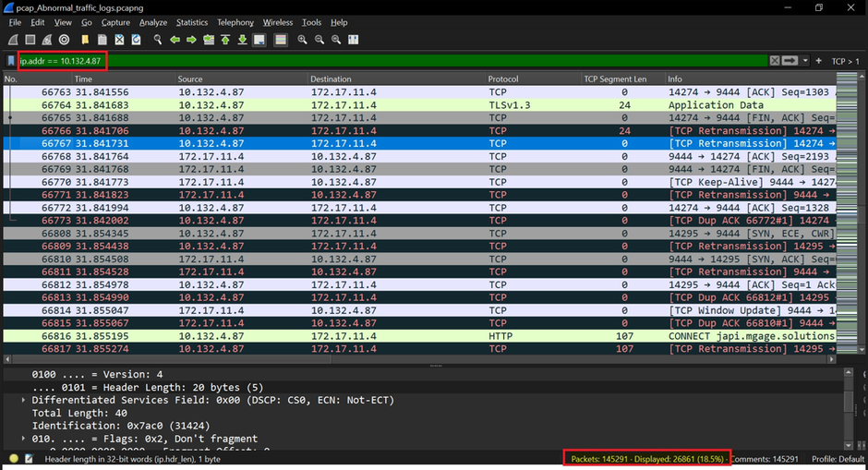
Task: Open the Statistics menu
Action: [x=192, y=22]
